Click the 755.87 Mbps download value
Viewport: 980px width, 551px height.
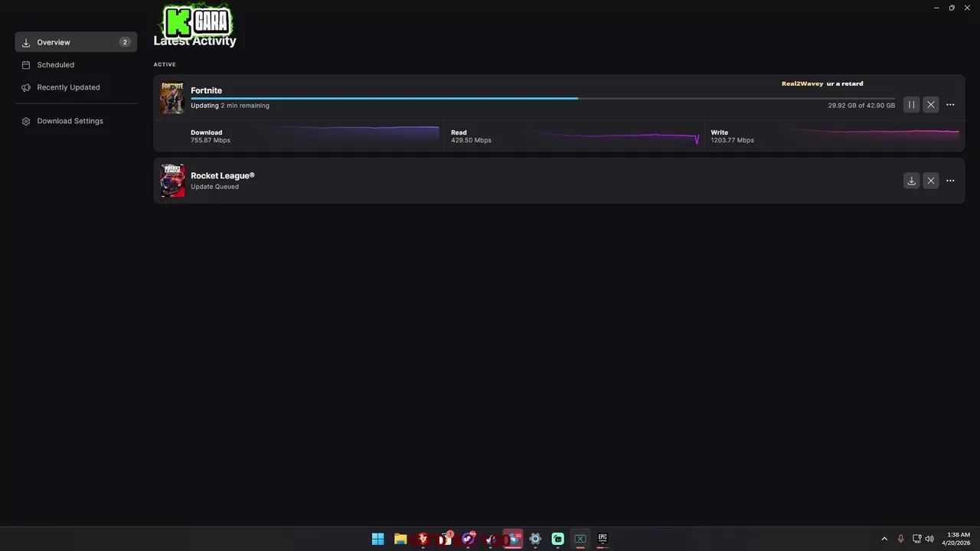[x=211, y=140]
